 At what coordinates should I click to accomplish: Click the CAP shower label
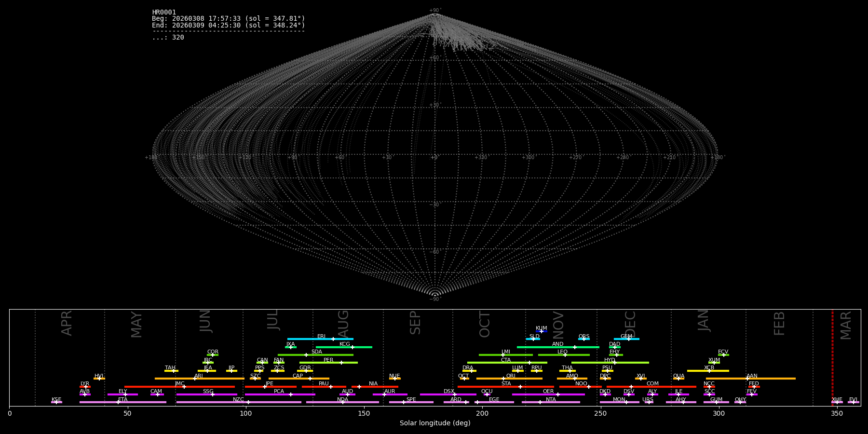[298, 376]
